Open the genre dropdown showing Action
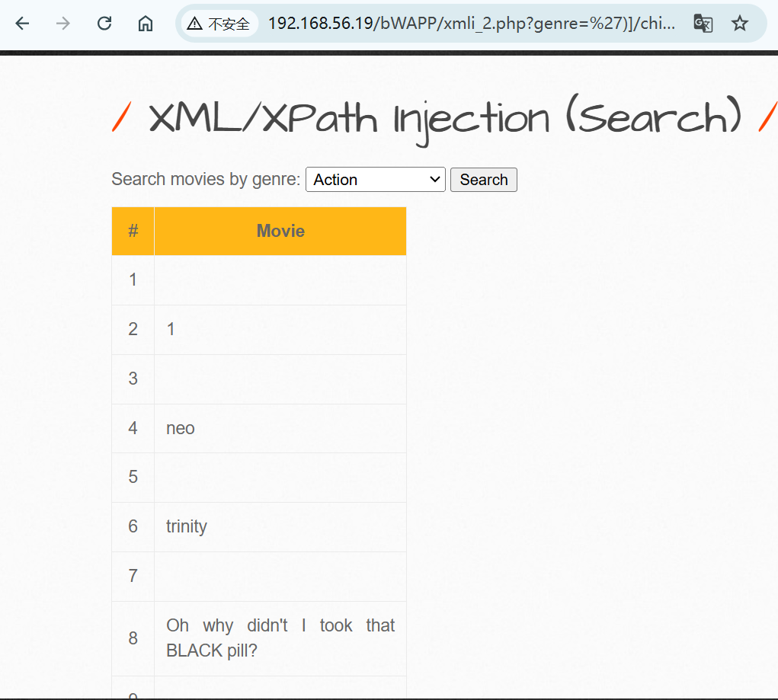Image resolution: width=778 pixels, height=700 pixels. (376, 180)
